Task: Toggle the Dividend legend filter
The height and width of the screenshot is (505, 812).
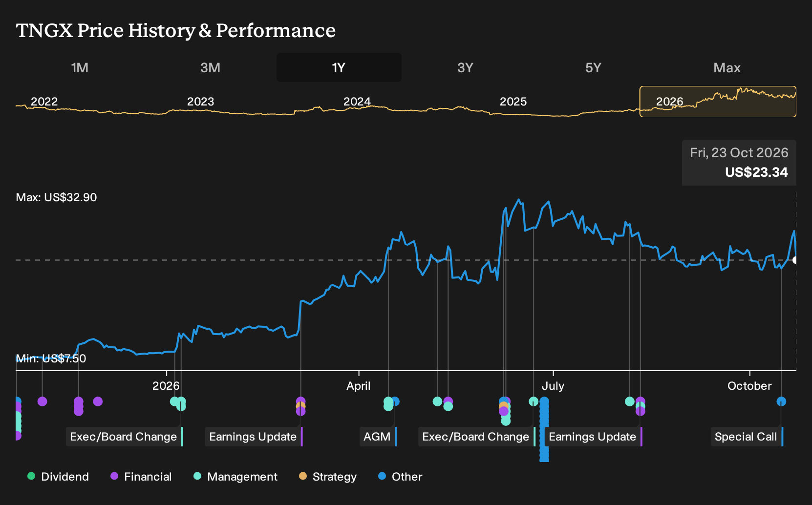Action: [x=58, y=477]
